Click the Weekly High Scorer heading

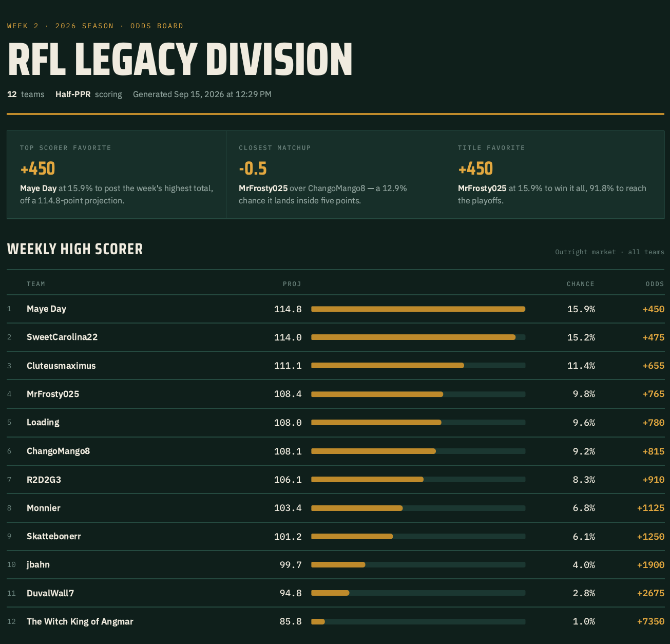75,249
